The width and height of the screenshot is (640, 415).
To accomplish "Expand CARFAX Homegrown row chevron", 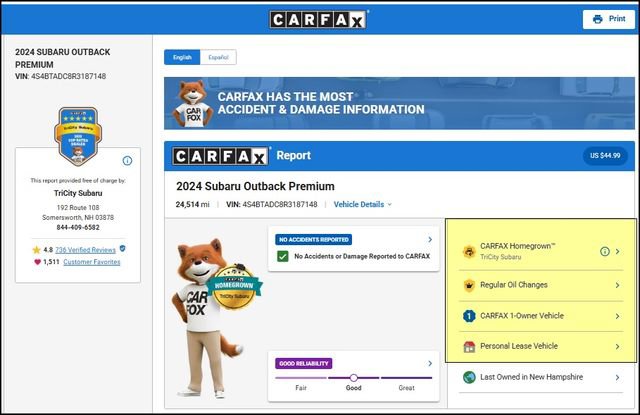I will click(x=618, y=251).
